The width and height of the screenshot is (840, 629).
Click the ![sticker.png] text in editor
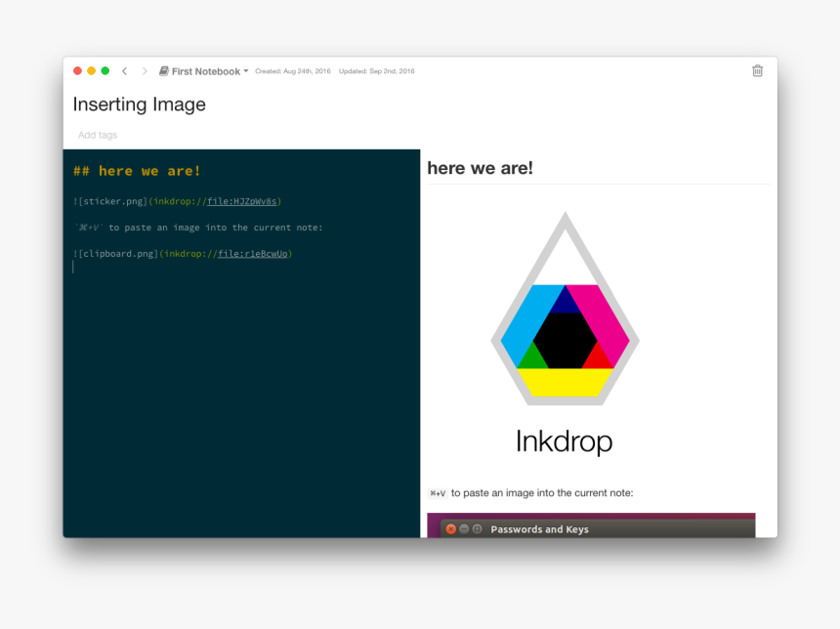[110, 201]
